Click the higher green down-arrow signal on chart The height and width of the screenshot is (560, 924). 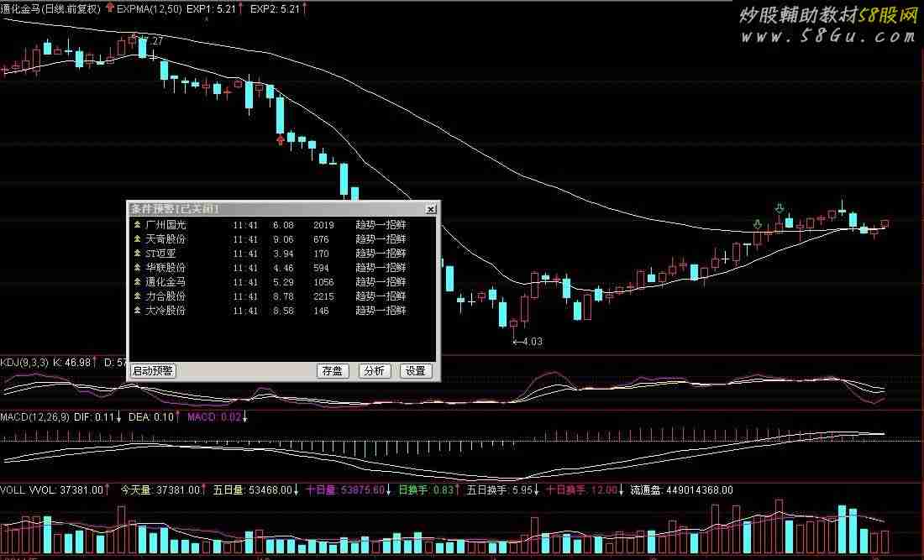(x=780, y=208)
